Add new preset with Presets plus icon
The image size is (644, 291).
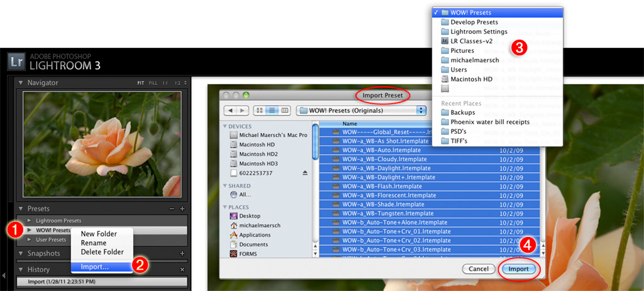click(182, 209)
